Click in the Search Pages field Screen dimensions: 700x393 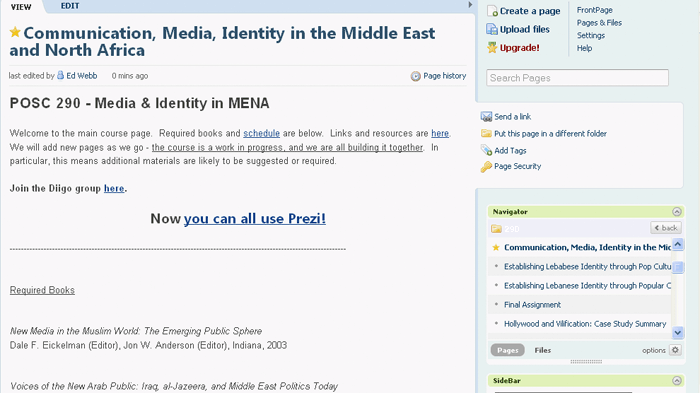pyautogui.click(x=577, y=78)
